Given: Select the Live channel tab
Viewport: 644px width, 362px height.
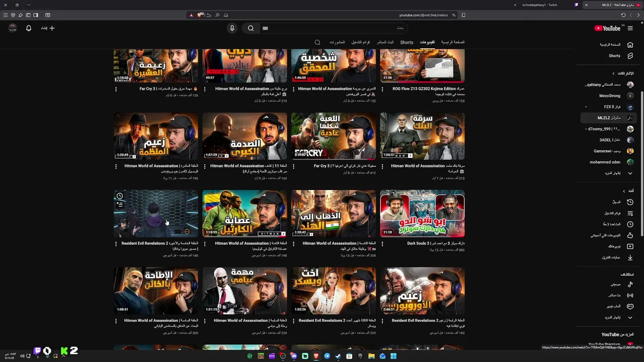Looking at the screenshot, I should tap(385, 42).
